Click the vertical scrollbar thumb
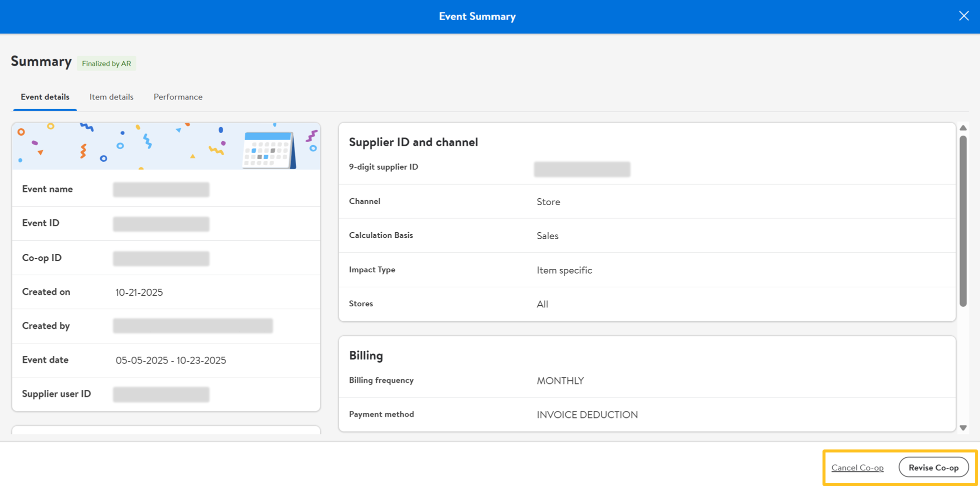Viewport: 980px width, 486px height. click(x=963, y=220)
